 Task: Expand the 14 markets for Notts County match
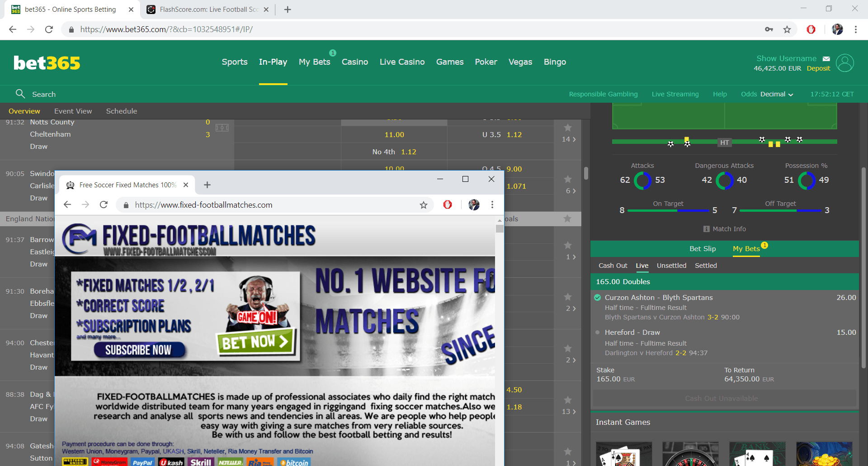click(569, 139)
